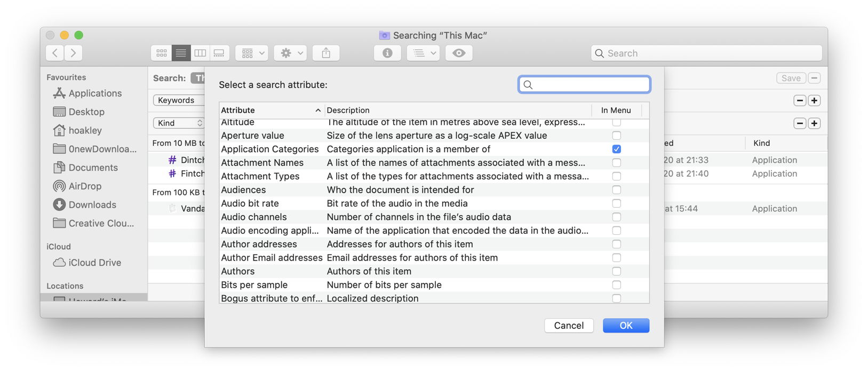868x371 pixels.
Task: Switch to column view icon
Action: pyautogui.click(x=200, y=53)
